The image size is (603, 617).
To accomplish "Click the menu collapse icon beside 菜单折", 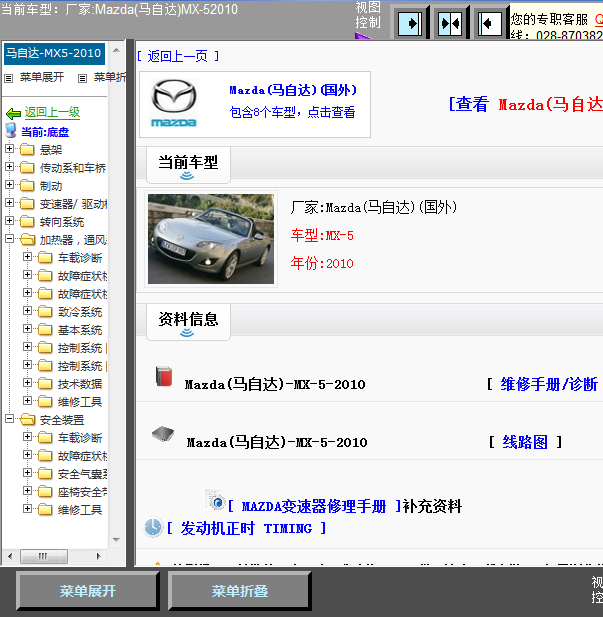I will point(82,78).
